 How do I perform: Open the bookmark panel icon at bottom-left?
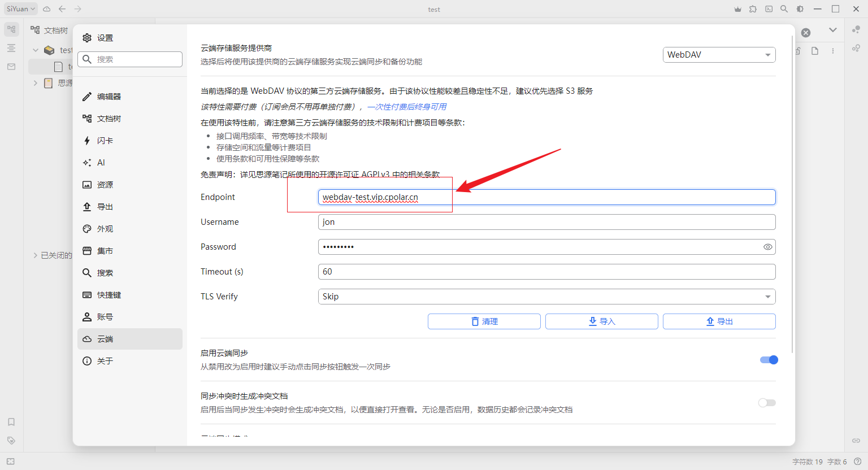11,422
